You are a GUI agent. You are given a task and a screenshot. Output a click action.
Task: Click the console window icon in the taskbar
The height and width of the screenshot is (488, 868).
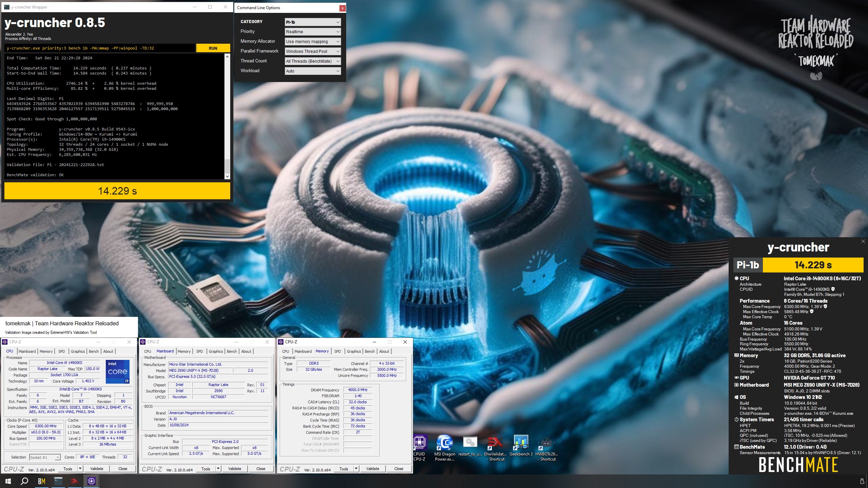tap(58, 481)
